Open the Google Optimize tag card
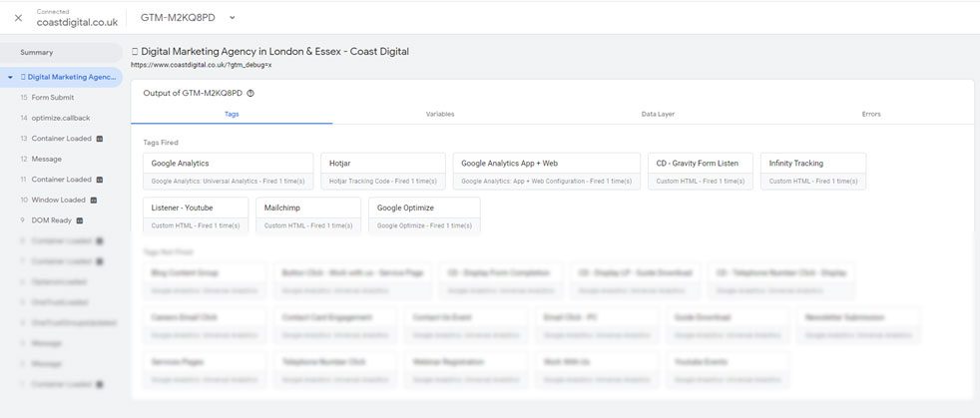This screenshot has width=980, height=418. (424, 215)
